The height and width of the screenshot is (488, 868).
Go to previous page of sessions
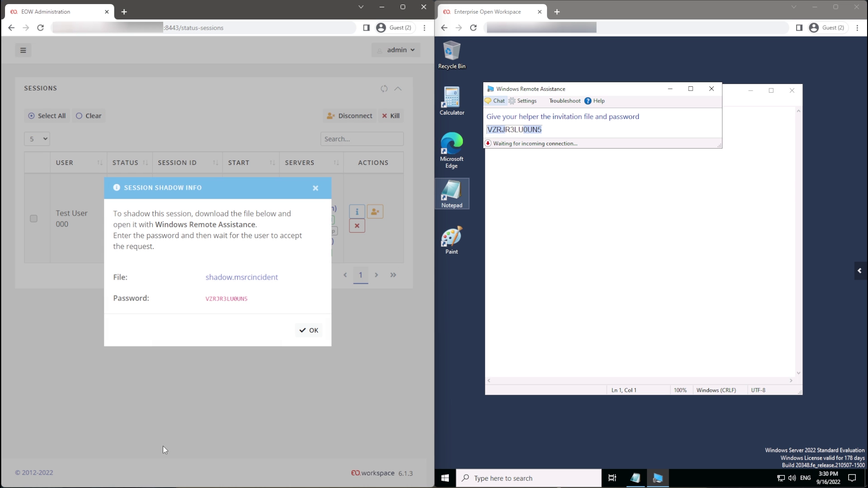[x=345, y=275]
